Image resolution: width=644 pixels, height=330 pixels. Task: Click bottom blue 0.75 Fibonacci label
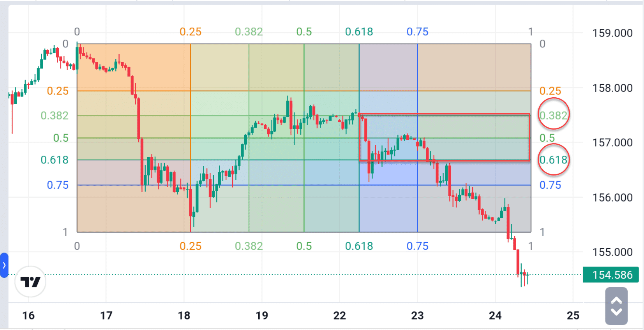coord(418,246)
